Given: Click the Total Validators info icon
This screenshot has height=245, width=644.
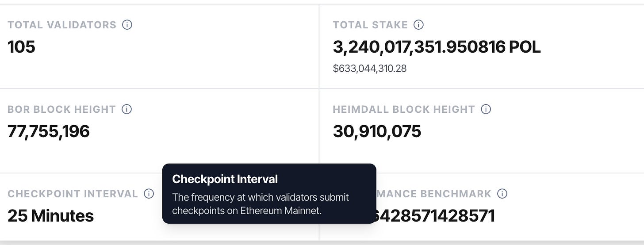Looking at the screenshot, I should click(127, 25).
